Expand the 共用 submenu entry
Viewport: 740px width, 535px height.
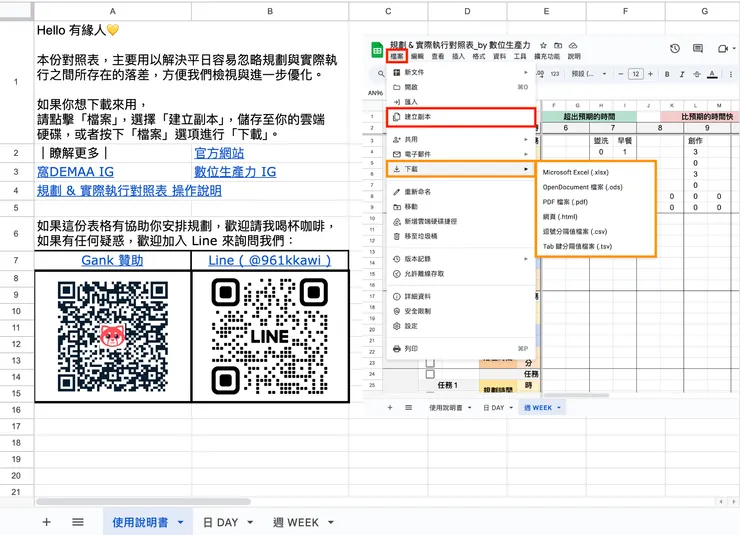461,140
